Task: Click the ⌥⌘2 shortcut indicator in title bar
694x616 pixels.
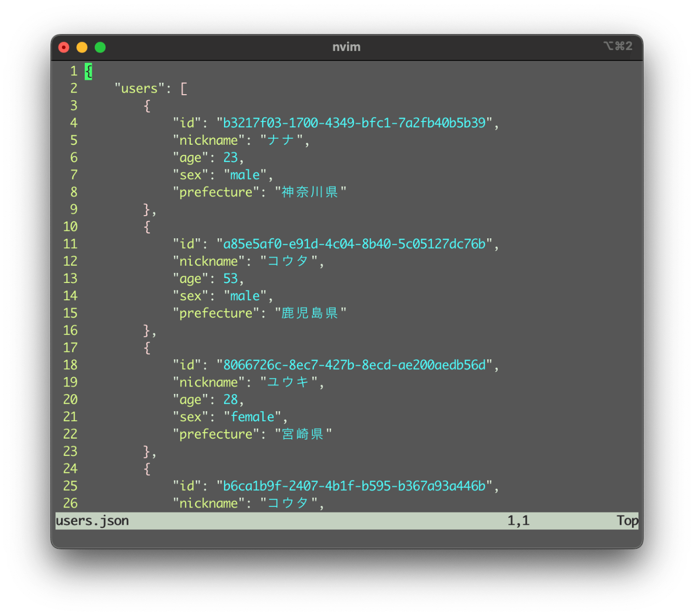Action: pos(618,46)
